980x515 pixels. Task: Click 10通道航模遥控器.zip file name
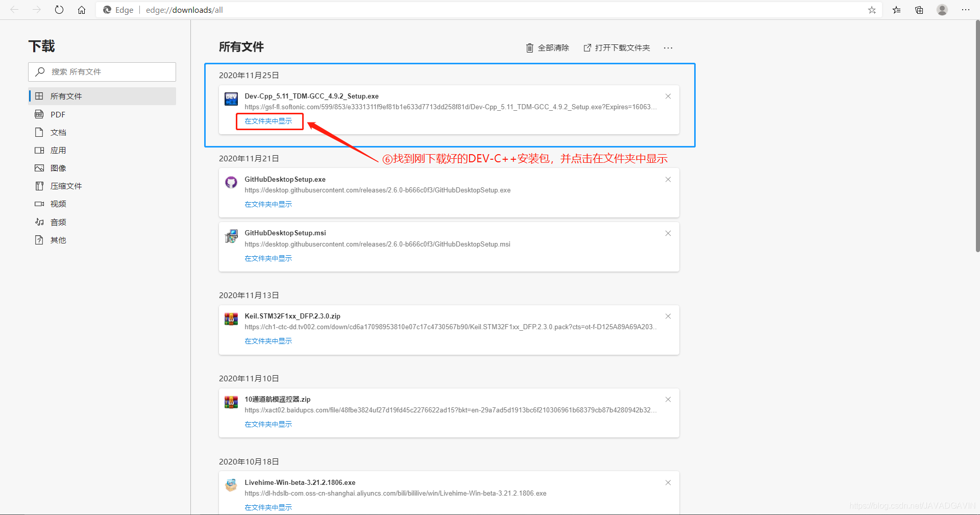(277, 399)
